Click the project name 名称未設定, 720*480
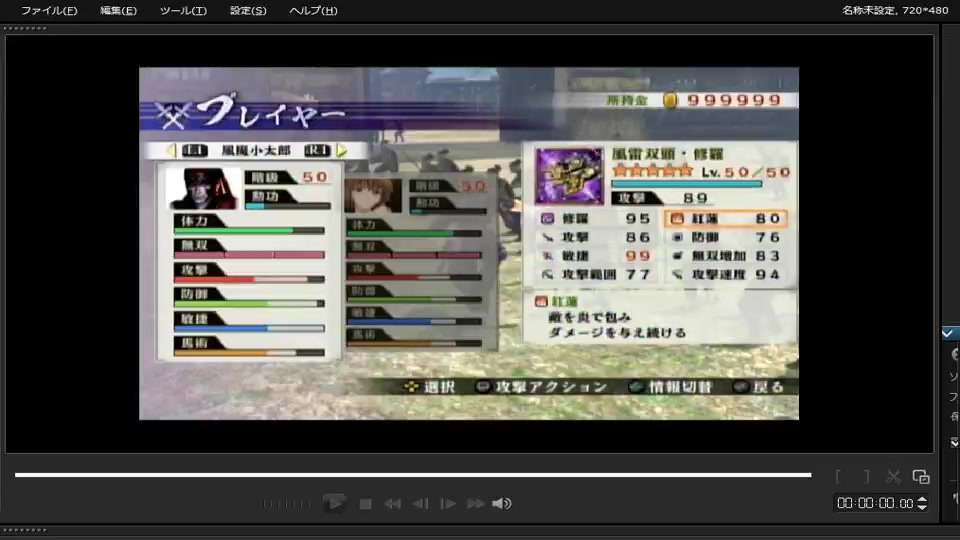The image size is (960, 540). (x=894, y=10)
